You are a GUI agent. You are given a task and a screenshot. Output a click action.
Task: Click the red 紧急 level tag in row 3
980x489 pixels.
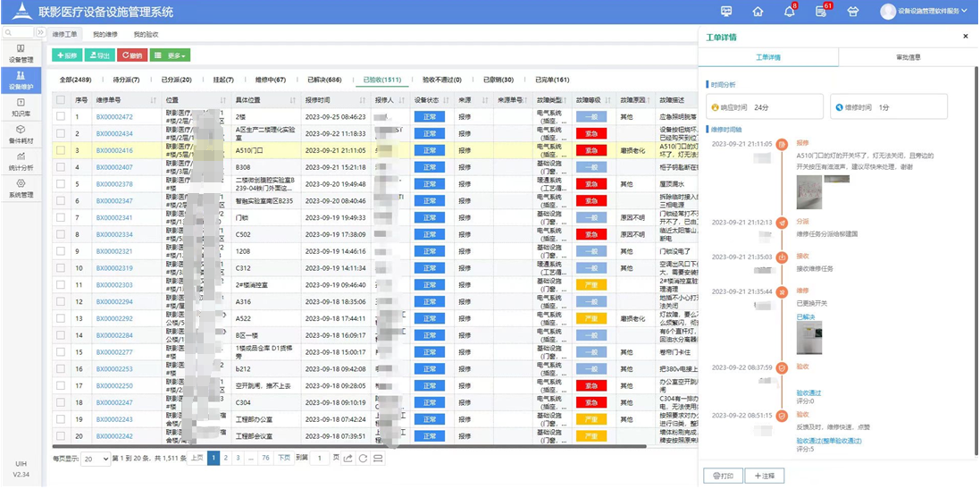click(x=591, y=151)
